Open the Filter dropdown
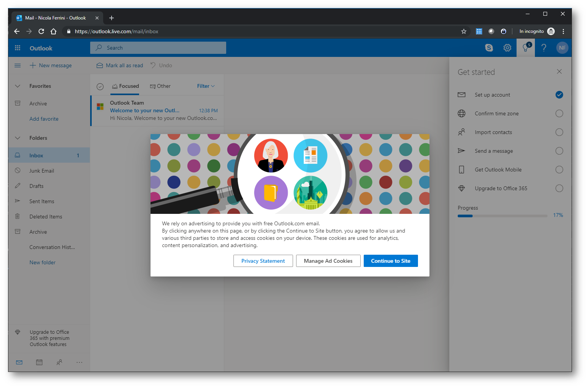The width and height of the screenshot is (588, 388). point(206,86)
